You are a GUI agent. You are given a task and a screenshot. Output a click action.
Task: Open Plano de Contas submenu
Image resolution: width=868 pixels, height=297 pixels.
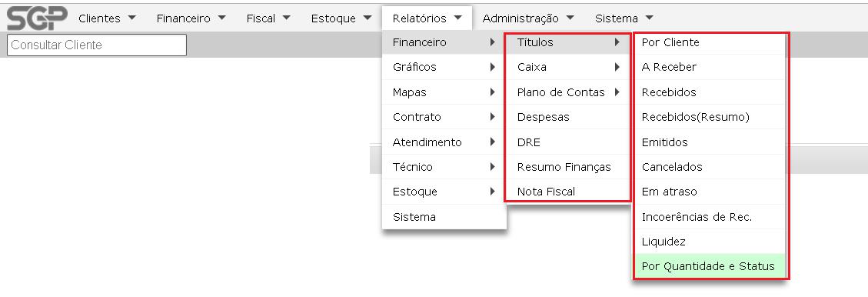coord(567,92)
